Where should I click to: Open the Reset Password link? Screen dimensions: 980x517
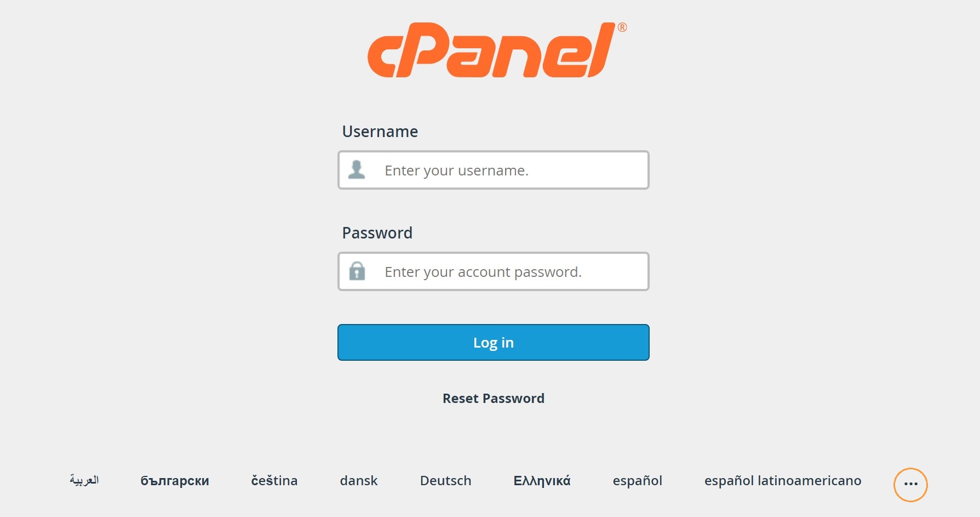(x=494, y=399)
